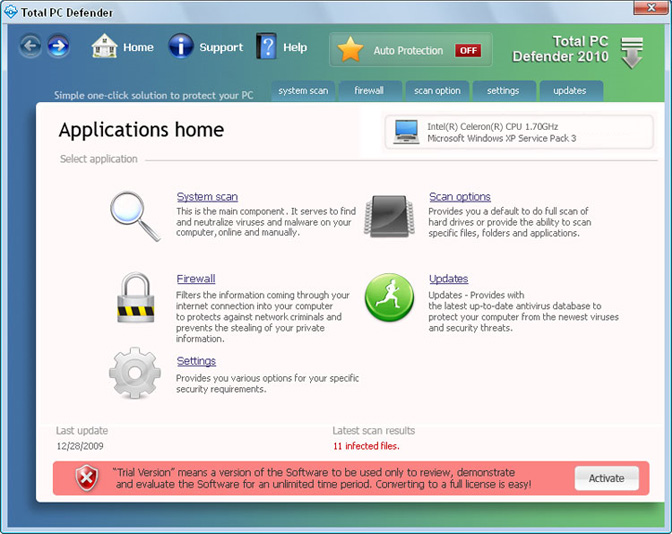Click the Help label in toolbar

click(x=295, y=47)
